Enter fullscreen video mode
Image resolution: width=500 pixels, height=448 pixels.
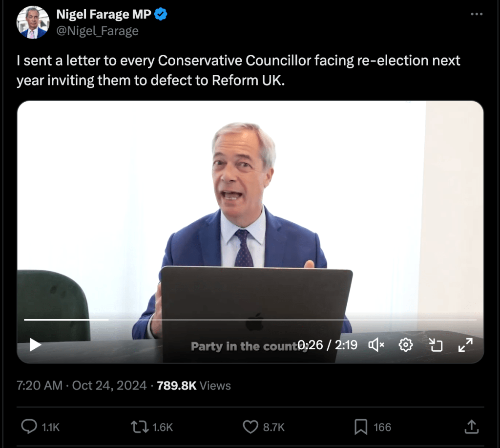click(x=465, y=345)
